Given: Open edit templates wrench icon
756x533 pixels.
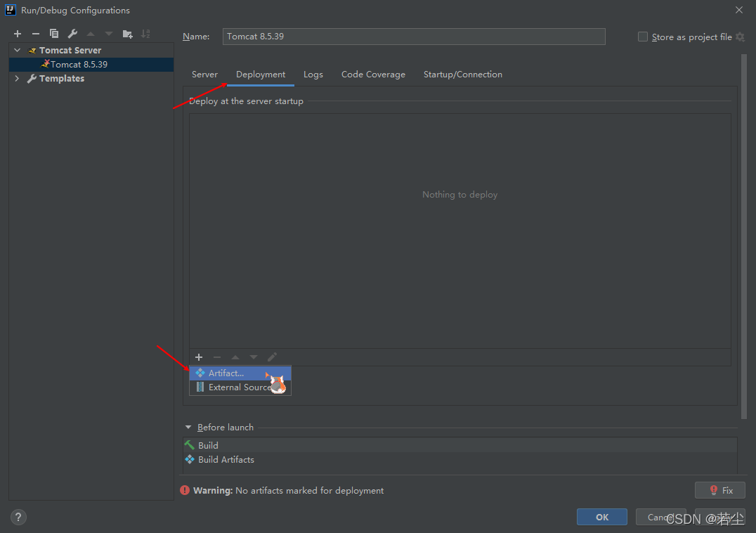Looking at the screenshot, I should 72,34.
